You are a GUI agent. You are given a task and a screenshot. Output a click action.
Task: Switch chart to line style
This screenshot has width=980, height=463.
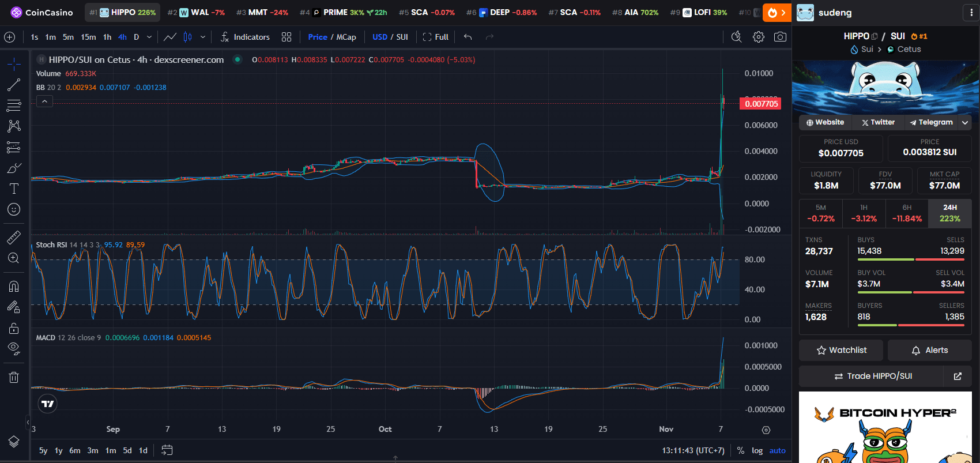point(170,37)
